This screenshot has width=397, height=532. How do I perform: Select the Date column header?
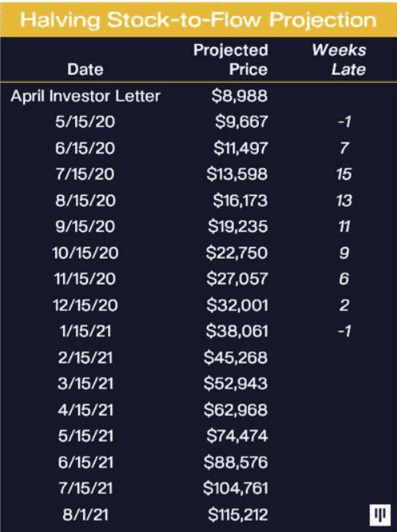point(85,69)
